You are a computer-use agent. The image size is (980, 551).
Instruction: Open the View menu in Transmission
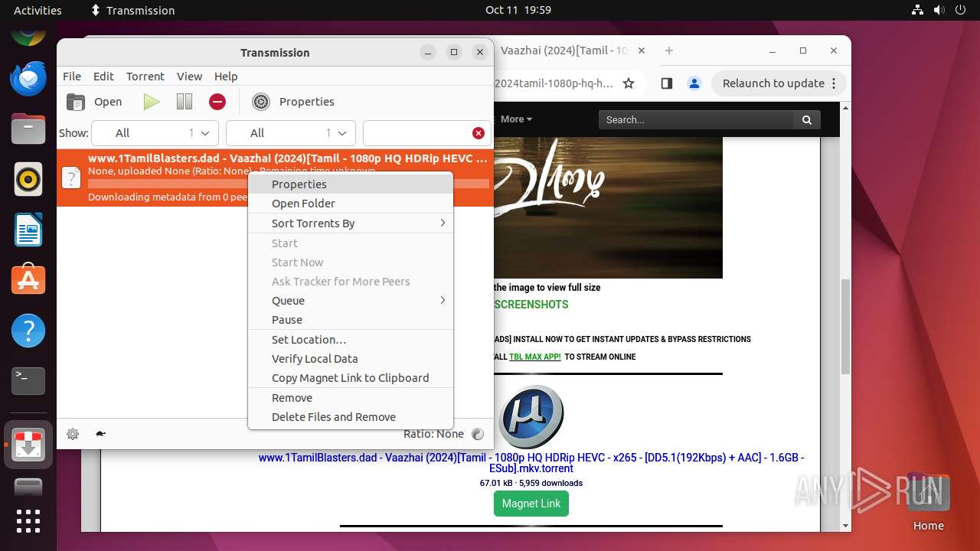[189, 77]
